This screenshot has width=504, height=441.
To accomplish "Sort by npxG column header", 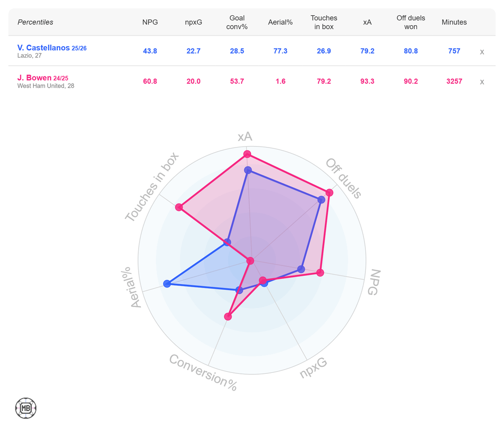I will [x=193, y=22].
